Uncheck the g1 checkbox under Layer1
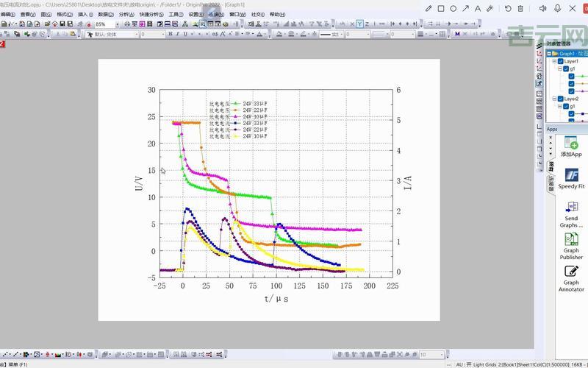This screenshot has height=368, width=588. (x=565, y=68)
